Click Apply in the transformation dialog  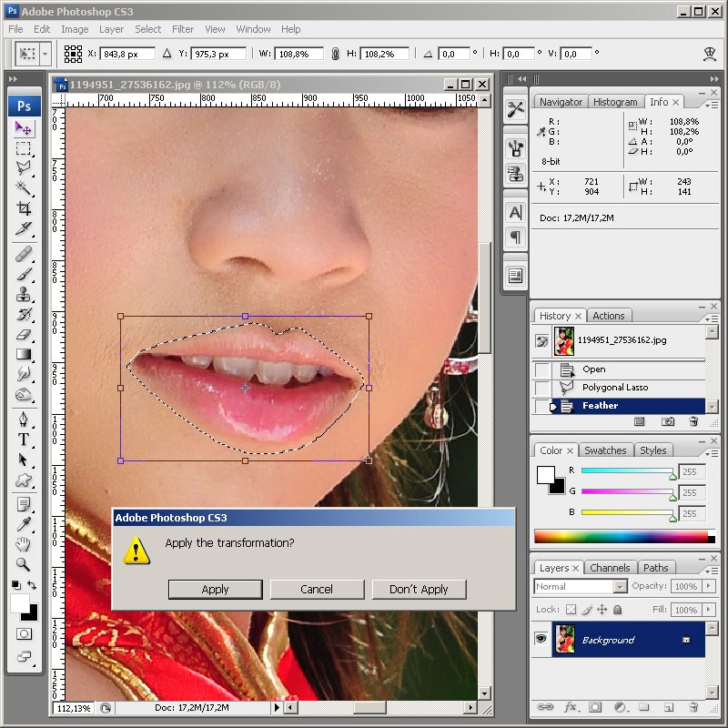[215, 589]
